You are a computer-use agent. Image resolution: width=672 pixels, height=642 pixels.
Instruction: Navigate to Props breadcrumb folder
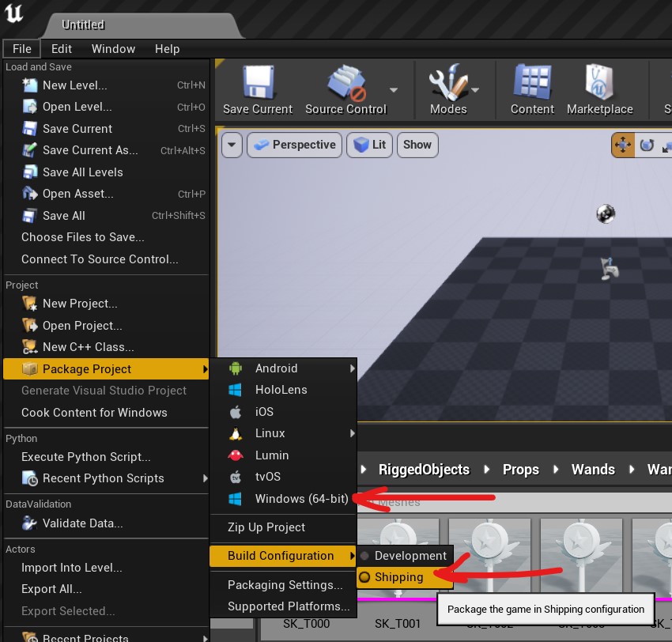tap(521, 470)
